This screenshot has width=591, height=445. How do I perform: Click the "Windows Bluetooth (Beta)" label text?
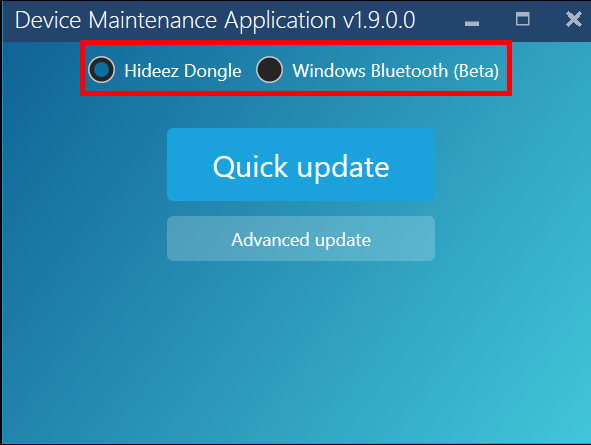point(396,71)
